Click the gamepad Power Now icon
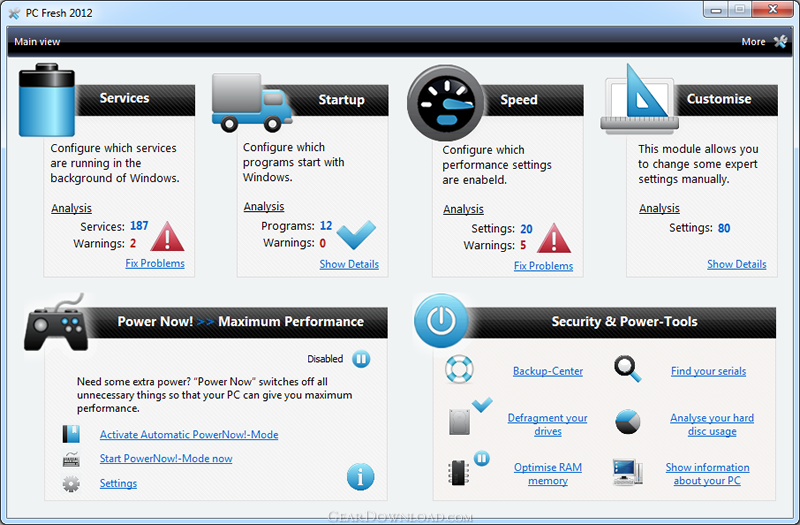The height and width of the screenshot is (525, 800). point(56,323)
